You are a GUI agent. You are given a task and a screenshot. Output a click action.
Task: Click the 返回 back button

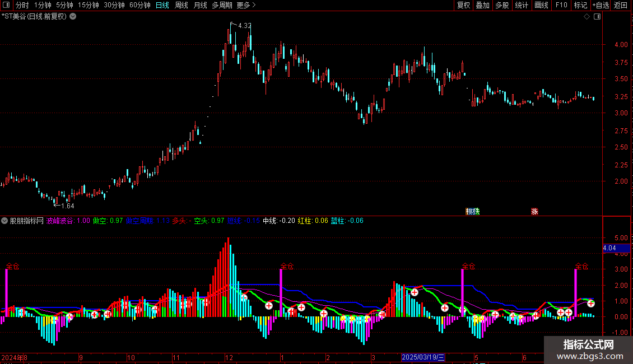[621, 5]
